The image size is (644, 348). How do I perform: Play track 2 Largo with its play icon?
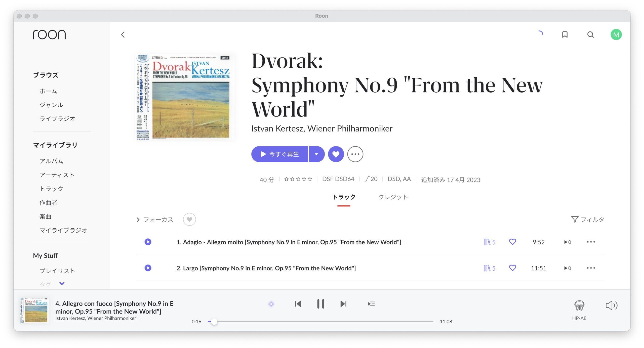pos(148,268)
